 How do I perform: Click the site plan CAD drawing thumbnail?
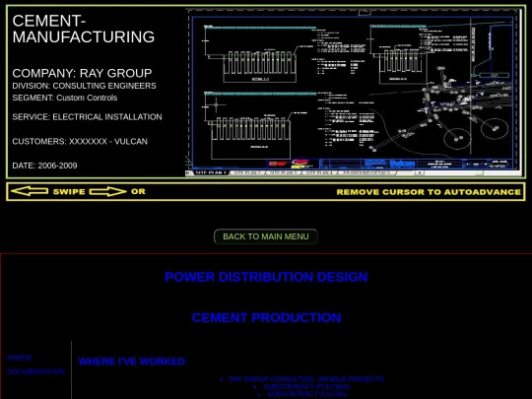tap(355, 93)
